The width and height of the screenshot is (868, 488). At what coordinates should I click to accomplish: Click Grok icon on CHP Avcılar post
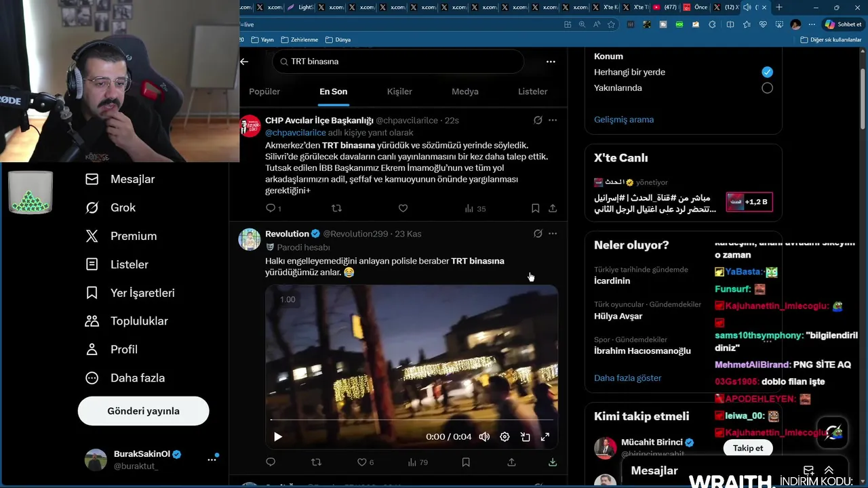pyautogui.click(x=538, y=120)
